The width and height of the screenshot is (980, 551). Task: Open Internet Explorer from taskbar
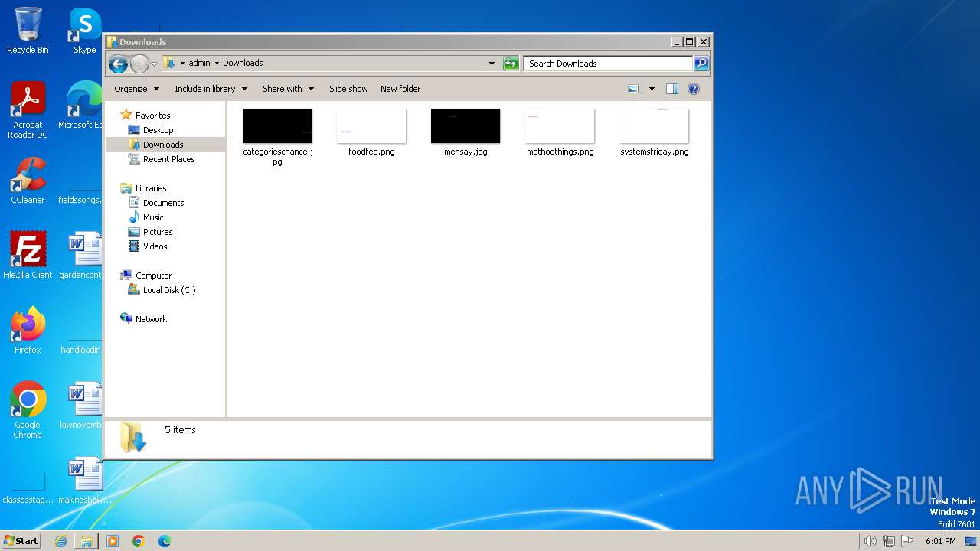pyautogui.click(x=60, y=541)
